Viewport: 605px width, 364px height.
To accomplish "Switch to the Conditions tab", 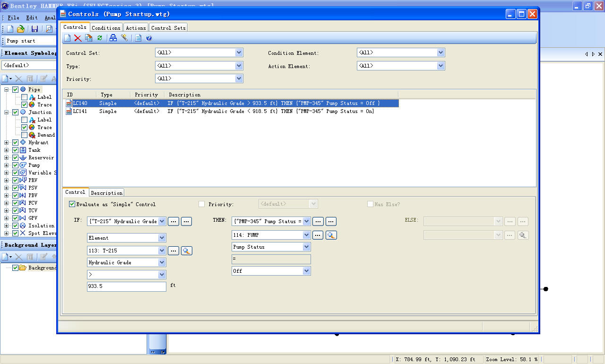I will click(106, 28).
